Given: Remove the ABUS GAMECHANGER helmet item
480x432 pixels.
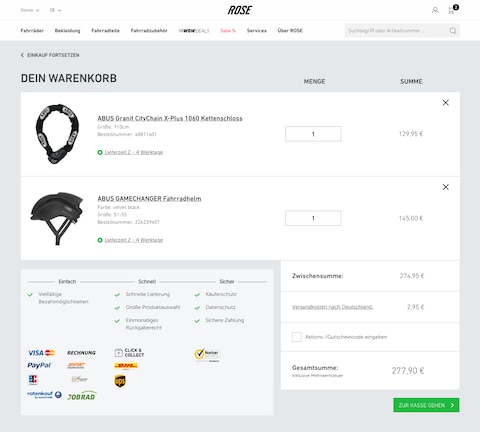Looking at the screenshot, I should click(446, 187).
